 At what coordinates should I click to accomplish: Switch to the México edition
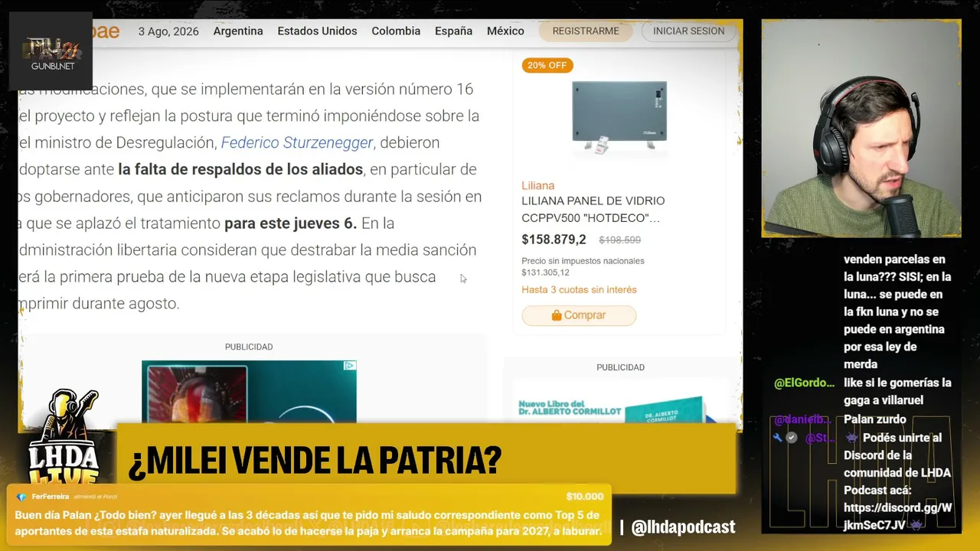[505, 31]
